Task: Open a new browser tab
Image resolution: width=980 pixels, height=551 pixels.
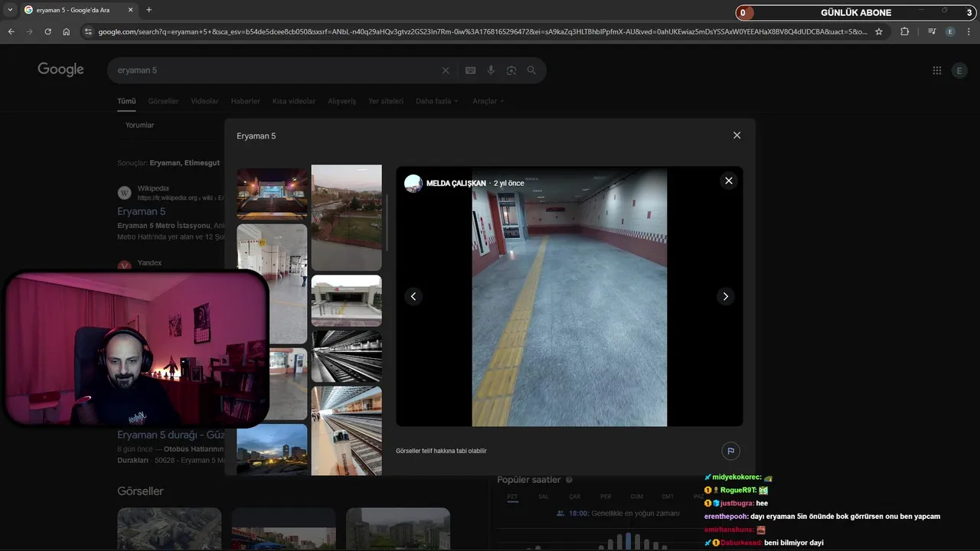Action: tap(149, 10)
